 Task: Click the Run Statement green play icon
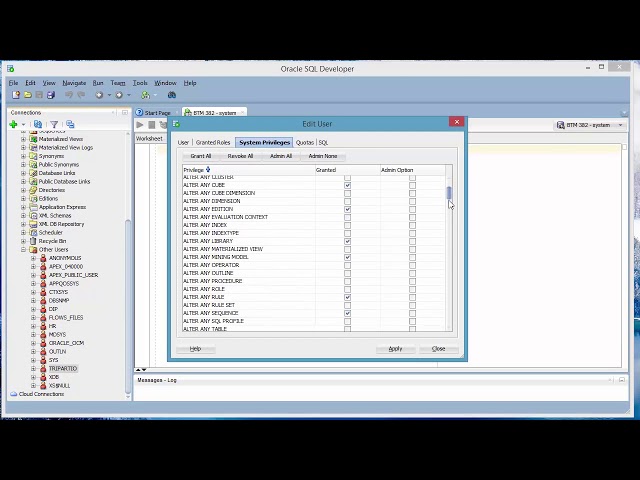tap(140, 125)
